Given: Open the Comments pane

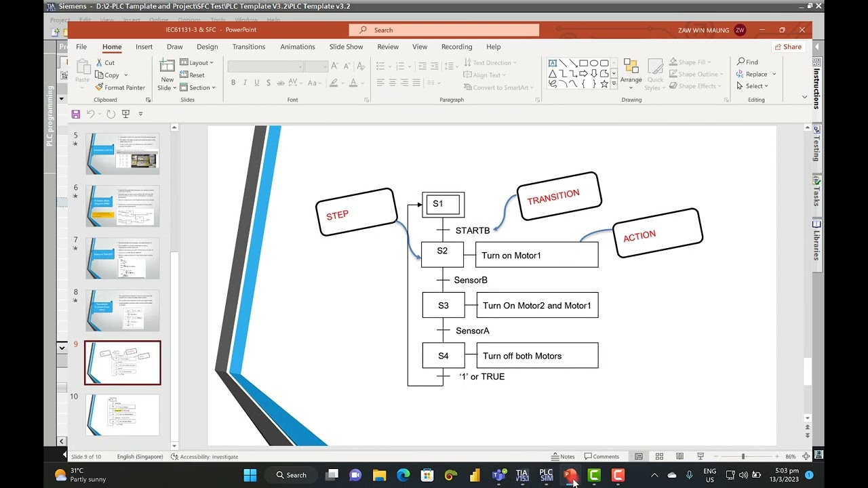Looking at the screenshot, I should point(602,456).
